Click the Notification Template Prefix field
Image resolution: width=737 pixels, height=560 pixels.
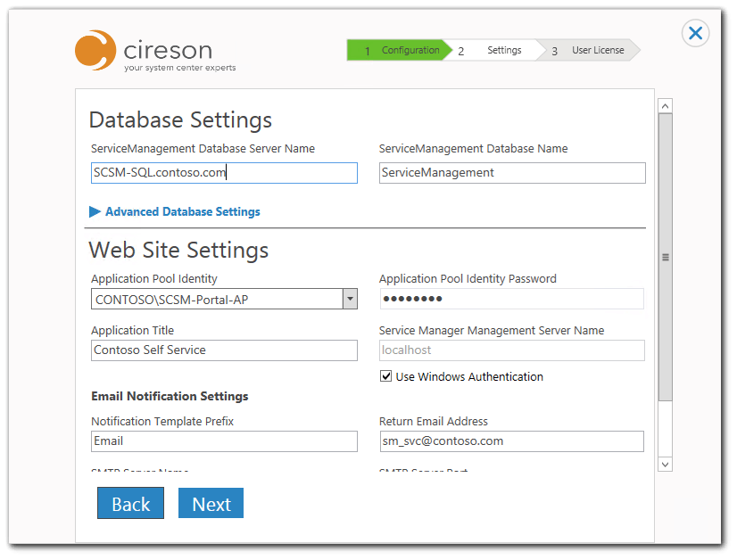point(224,441)
